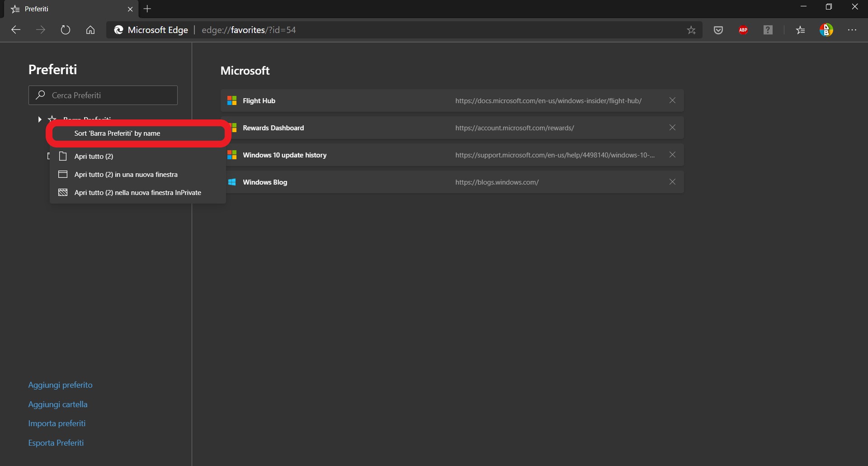Open the Rewards Dashboard favorite entry
Screen dimensions: 868x466
pos(452,128)
